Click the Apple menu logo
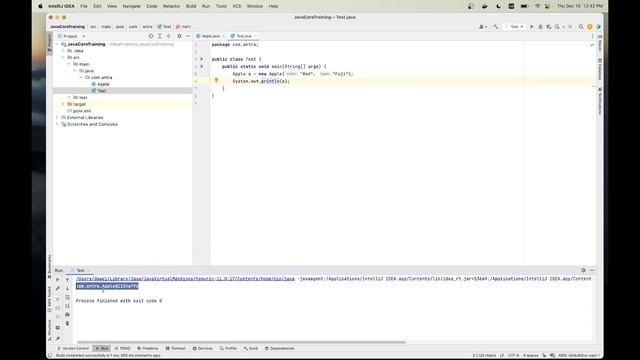 pyautogui.click(x=40, y=6)
